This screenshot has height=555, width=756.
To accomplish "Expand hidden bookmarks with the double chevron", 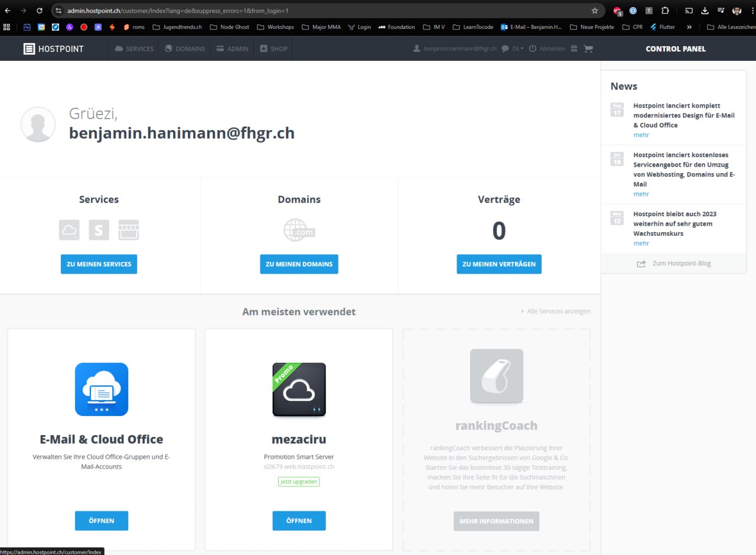I will [x=689, y=27].
